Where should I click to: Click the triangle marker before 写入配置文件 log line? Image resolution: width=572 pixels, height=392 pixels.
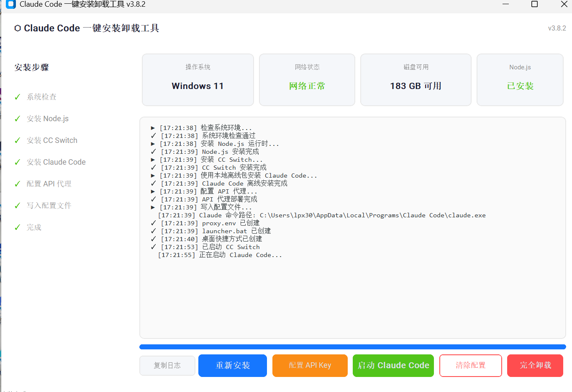tap(153, 207)
